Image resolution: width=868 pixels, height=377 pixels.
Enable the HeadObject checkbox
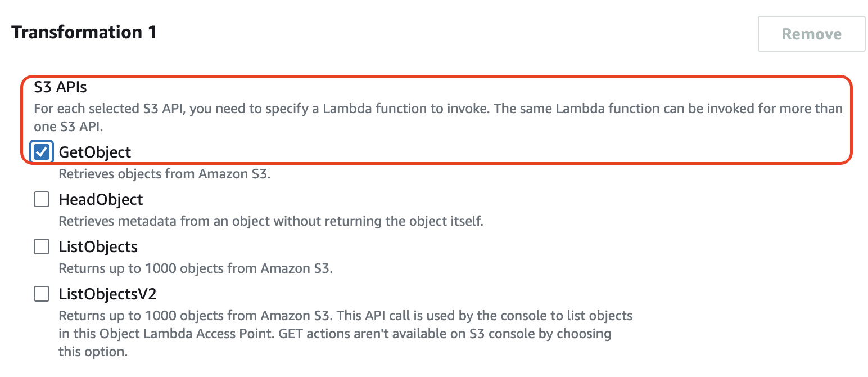[42, 200]
